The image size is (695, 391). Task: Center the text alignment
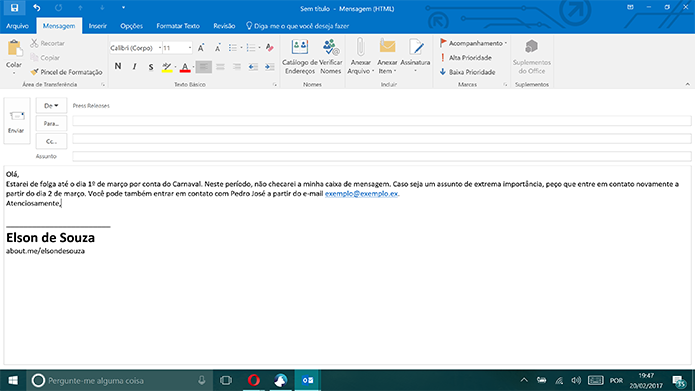tap(220, 67)
